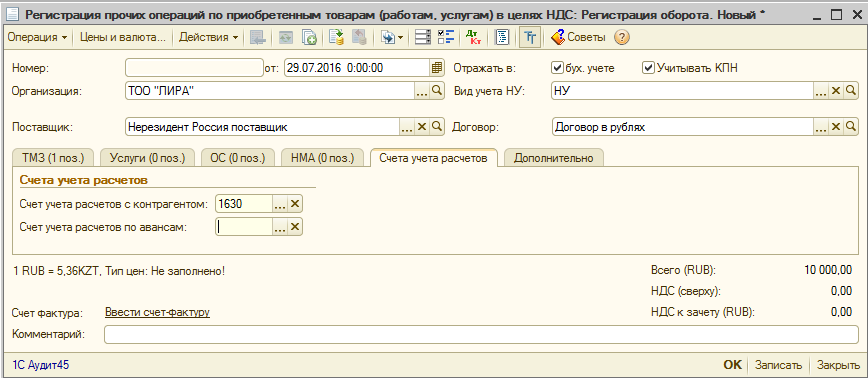The height and width of the screenshot is (378, 868).
Task: Open the Операция dropdown menu
Action: pos(37,38)
